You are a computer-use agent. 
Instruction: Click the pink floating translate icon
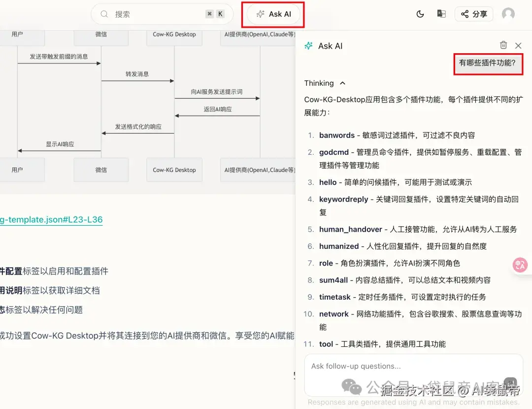pos(520,265)
